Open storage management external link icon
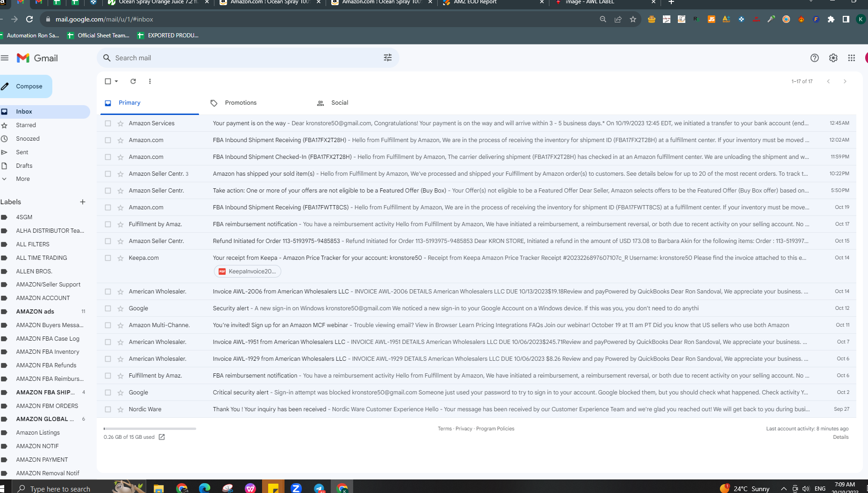The height and width of the screenshot is (493, 868). coord(162,437)
